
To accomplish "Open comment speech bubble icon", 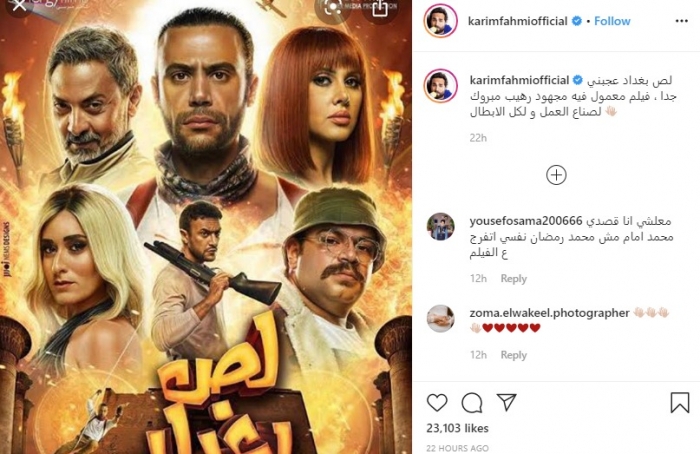I will click(x=472, y=403).
